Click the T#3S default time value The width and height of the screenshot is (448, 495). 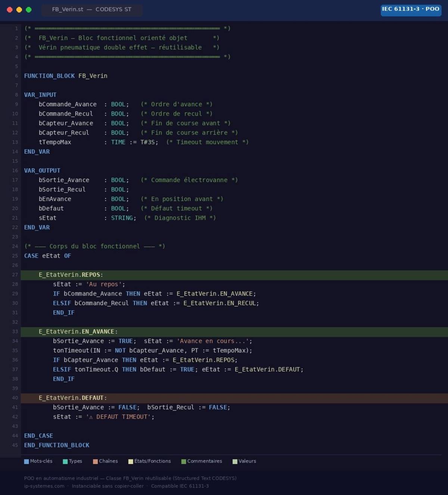point(148,142)
